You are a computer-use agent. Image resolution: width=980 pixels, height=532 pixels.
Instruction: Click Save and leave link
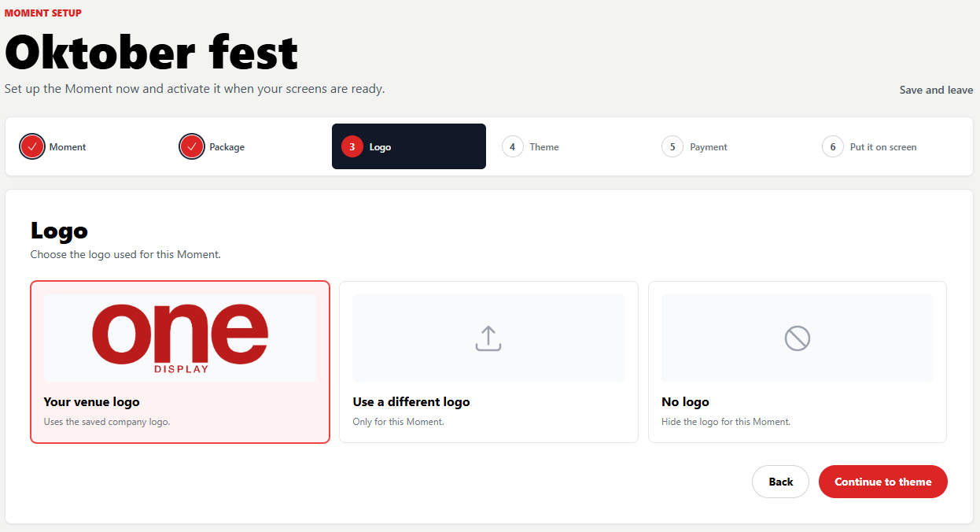click(936, 90)
